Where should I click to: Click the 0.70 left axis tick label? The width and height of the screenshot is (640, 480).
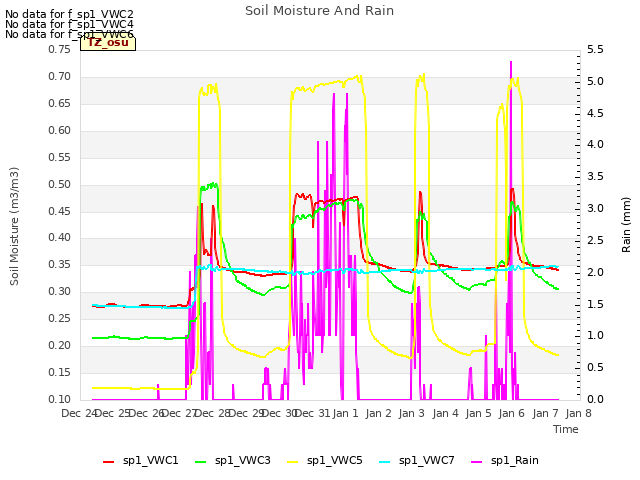pyautogui.click(x=60, y=76)
